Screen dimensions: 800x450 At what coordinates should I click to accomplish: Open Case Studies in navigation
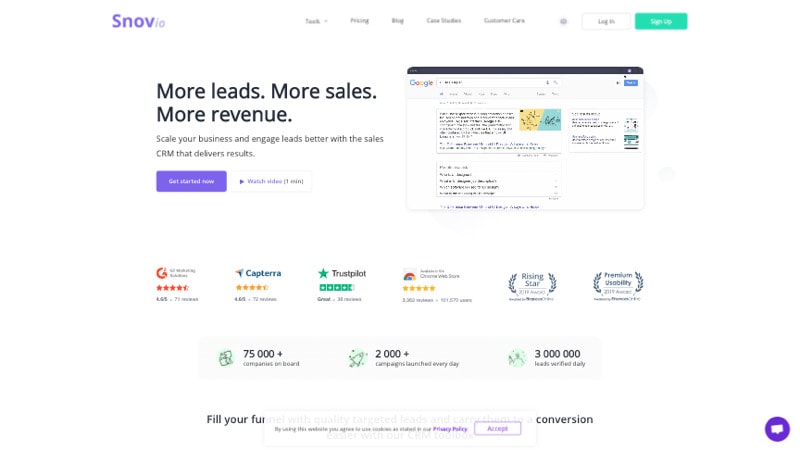pyautogui.click(x=443, y=21)
